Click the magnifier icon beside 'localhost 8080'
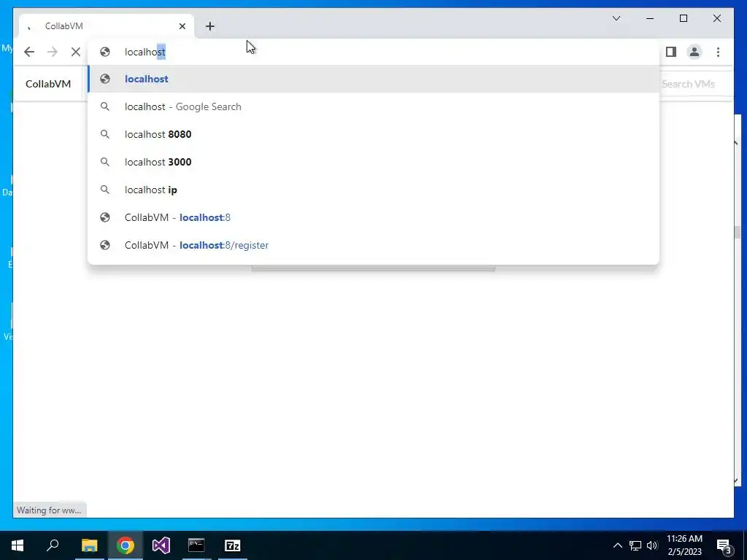Screen dimensions: 747x560 tap(105, 134)
